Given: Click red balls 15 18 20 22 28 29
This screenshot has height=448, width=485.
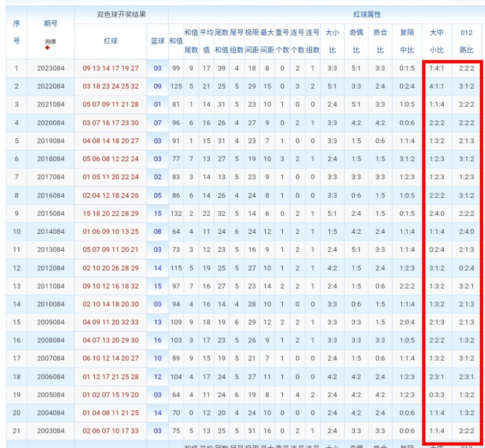Looking at the screenshot, I should (x=110, y=214).
